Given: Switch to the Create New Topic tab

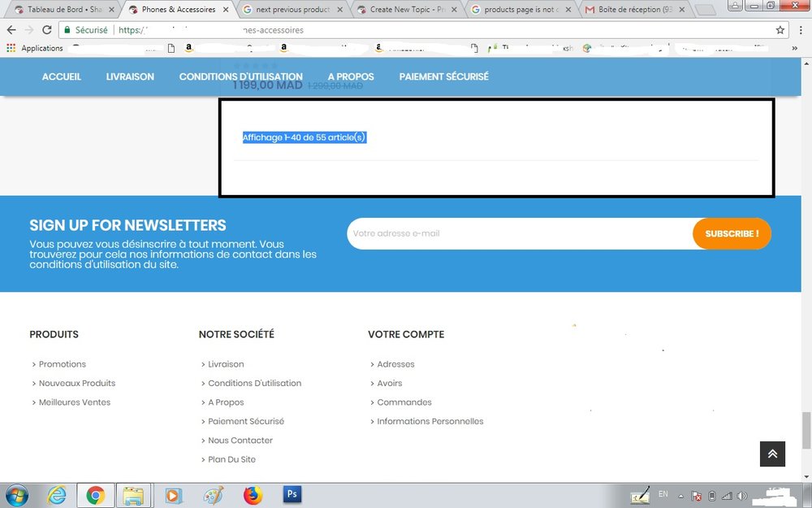Looking at the screenshot, I should point(407,9).
